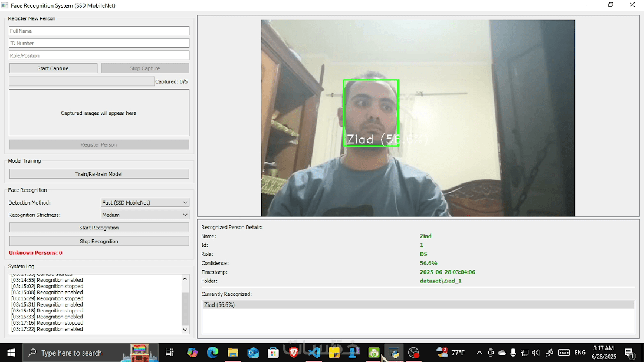Screen dimensions: 644x362
Task: Switch to Visual Studio Code on the taskbar
Action: click(x=314, y=353)
